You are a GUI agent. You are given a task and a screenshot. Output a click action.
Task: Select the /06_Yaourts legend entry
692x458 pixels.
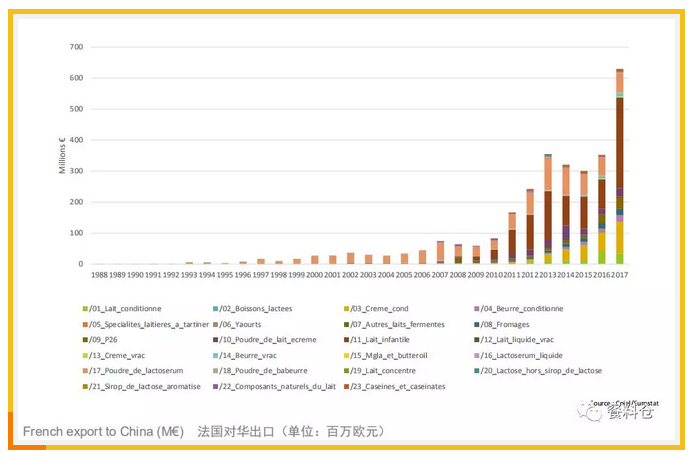click(246, 324)
